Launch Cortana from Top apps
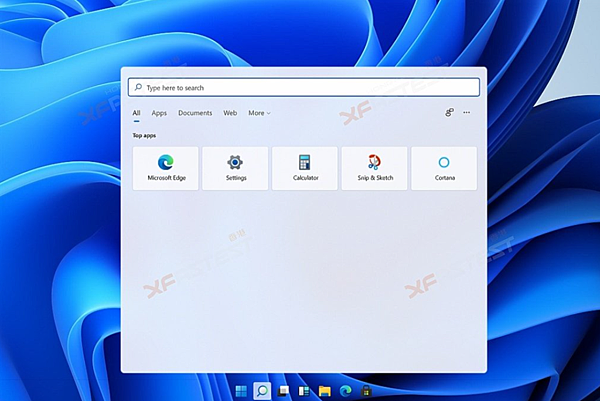 444,168
